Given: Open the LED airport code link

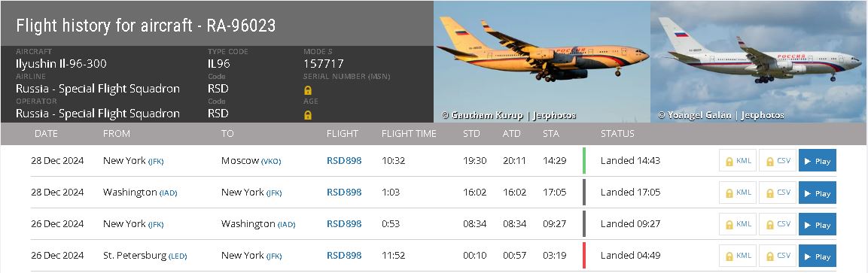Looking at the screenshot, I should coord(178,256).
